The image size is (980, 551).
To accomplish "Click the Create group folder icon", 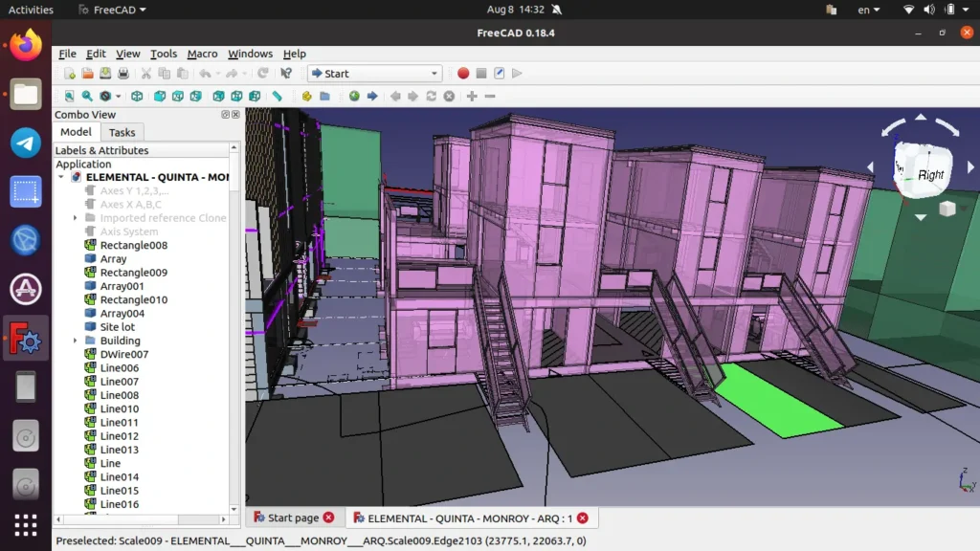I will (x=324, y=97).
